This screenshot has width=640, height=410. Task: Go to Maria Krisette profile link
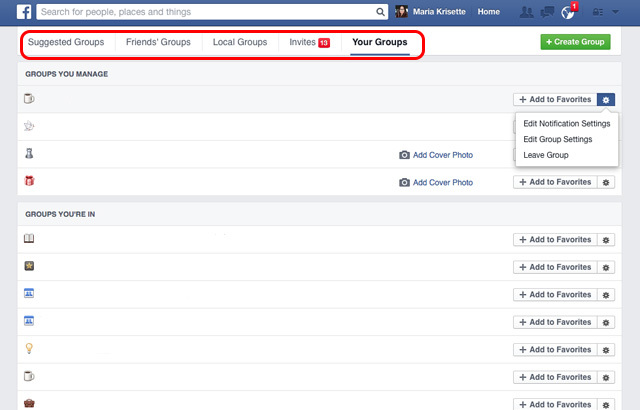coord(439,12)
